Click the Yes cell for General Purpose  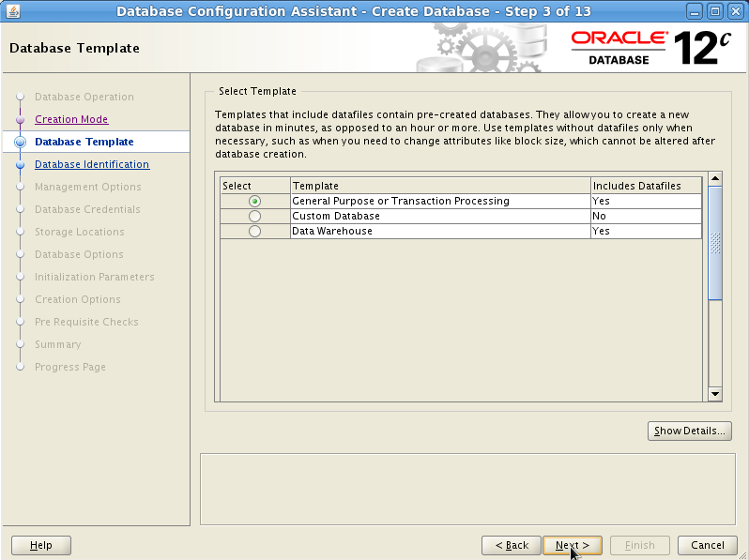pos(647,201)
